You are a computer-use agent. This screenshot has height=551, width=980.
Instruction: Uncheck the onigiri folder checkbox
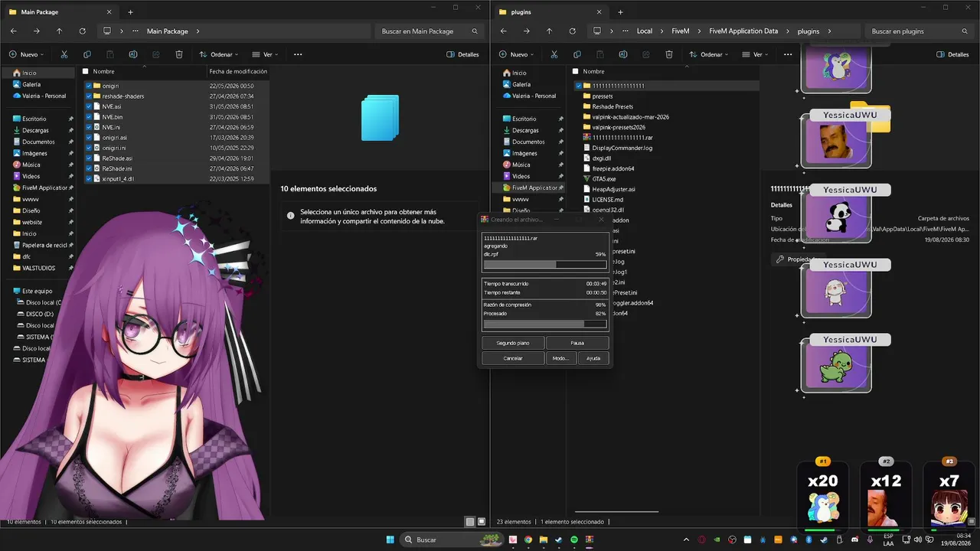[x=89, y=86]
